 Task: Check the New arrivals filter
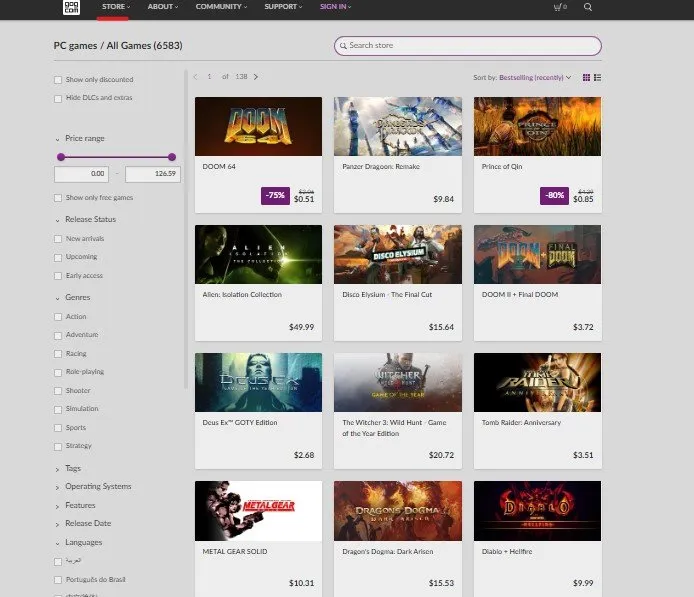(58, 239)
